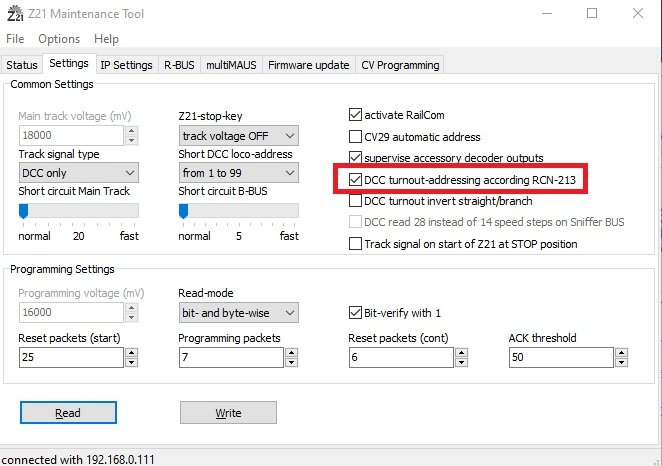Increase Programming packets value
The image size is (662, 466).
[x=291, y=352]
